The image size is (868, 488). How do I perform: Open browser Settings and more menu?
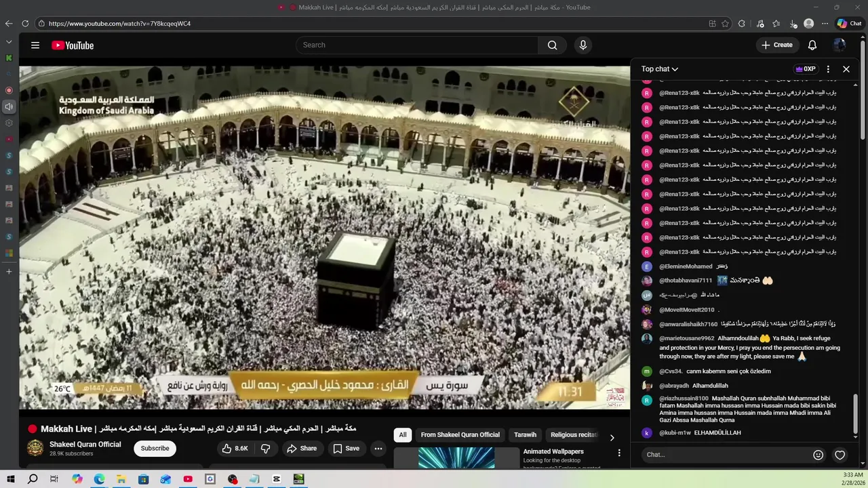(825, 23)
